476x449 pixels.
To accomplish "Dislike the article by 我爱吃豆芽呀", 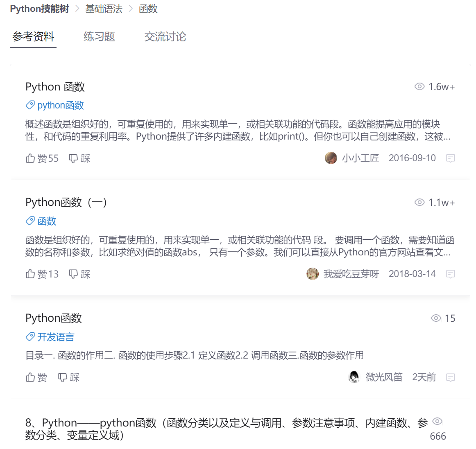I will pyautogui.click(x=79, y=274).
